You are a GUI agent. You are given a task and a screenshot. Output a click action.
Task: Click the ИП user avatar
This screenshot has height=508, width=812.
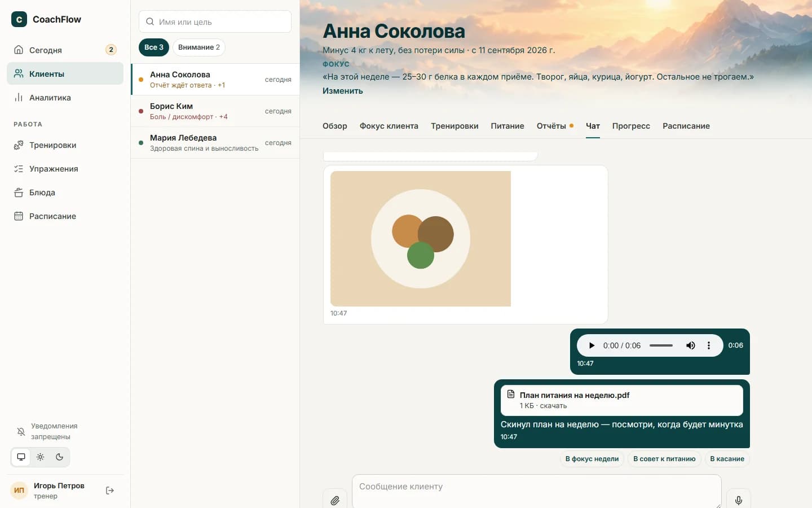click(19, 491)
